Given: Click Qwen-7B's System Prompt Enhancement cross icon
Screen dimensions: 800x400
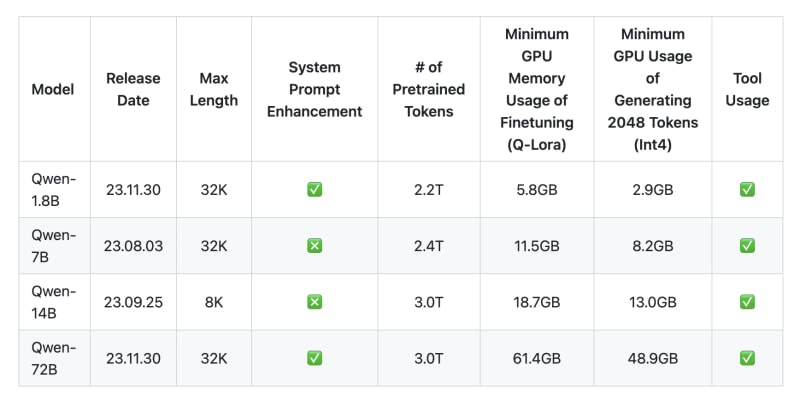Looking at the screenshot, I should pyautogui.click(x=314, y=246).
